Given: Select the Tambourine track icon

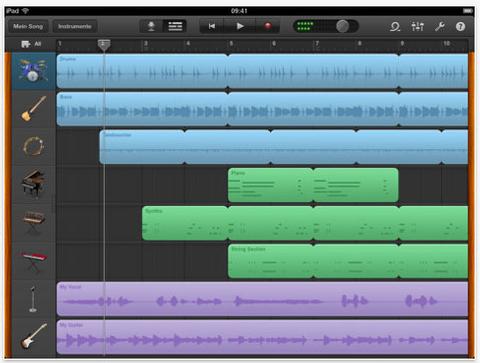Looking at the screenshot, I should point(33,147).
